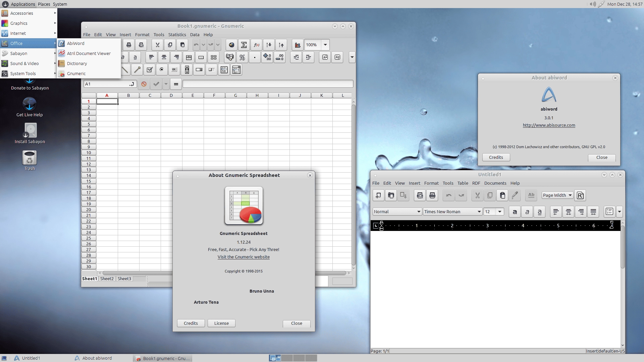
Task: Click the split merged cells icon
Action: (x=214, y=57)
